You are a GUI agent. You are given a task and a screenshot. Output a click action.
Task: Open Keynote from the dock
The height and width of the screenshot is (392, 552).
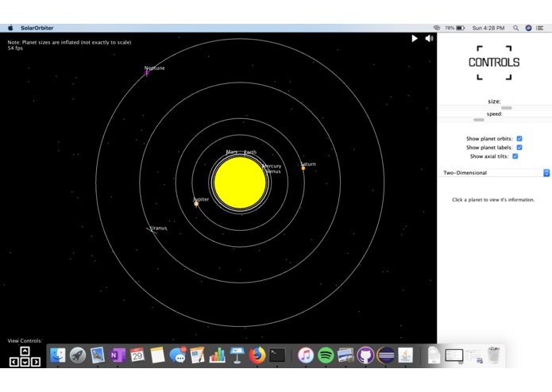tap(237, 355)
